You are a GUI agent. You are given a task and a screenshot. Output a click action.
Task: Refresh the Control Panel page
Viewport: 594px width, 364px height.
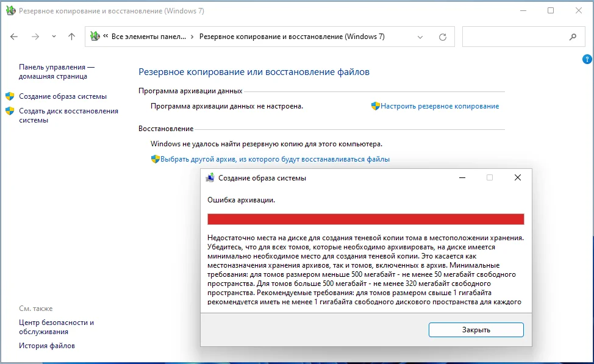443,37
